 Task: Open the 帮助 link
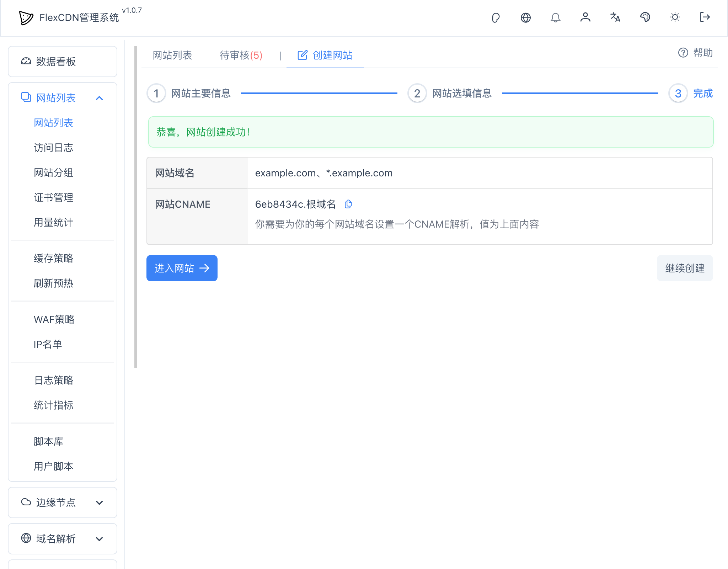click(696, 53)
